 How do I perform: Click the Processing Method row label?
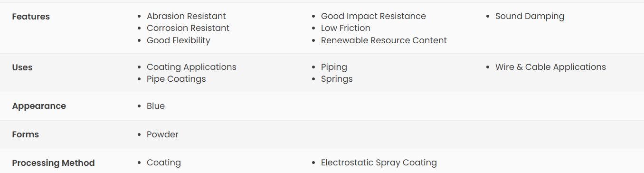(x=53, y=163)
